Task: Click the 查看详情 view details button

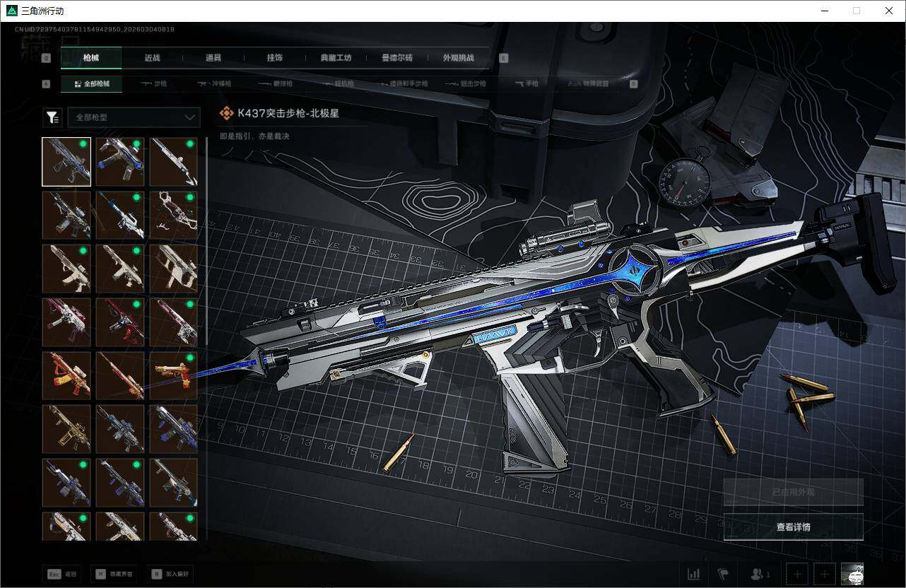Action: tap(793, 527)
